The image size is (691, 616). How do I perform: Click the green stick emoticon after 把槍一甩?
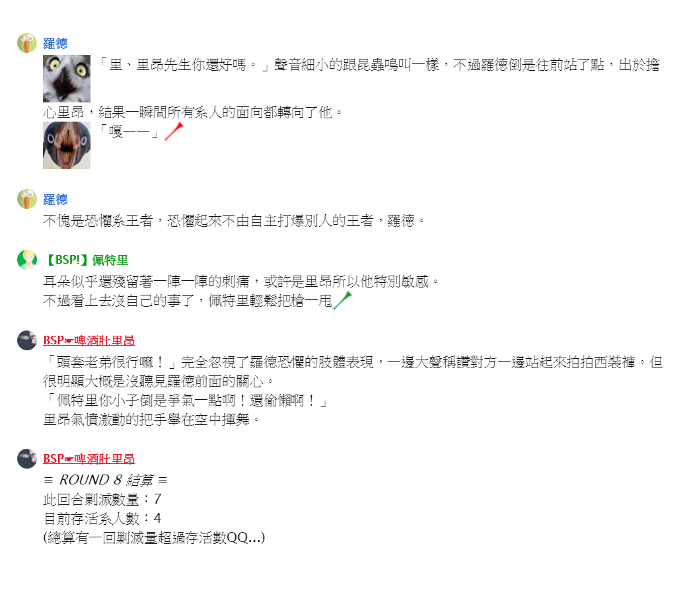click(342, 301)
